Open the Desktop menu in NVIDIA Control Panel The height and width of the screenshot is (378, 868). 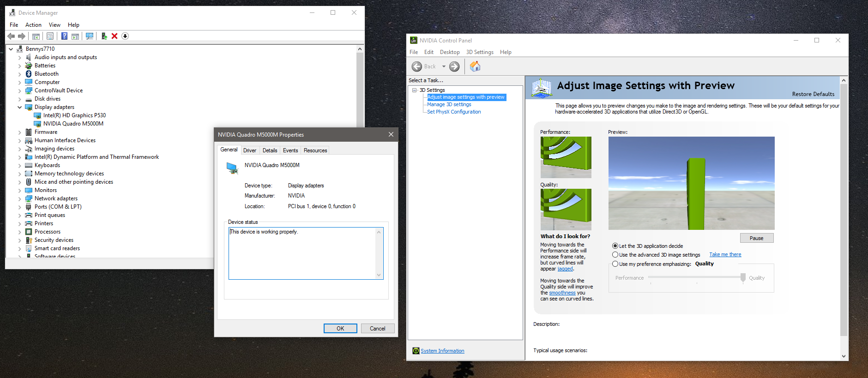pyautogui.click(x=450, y=52)
